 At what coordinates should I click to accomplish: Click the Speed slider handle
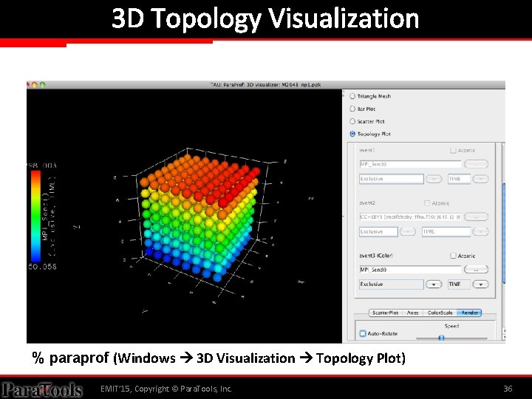[x=441, y=338]
